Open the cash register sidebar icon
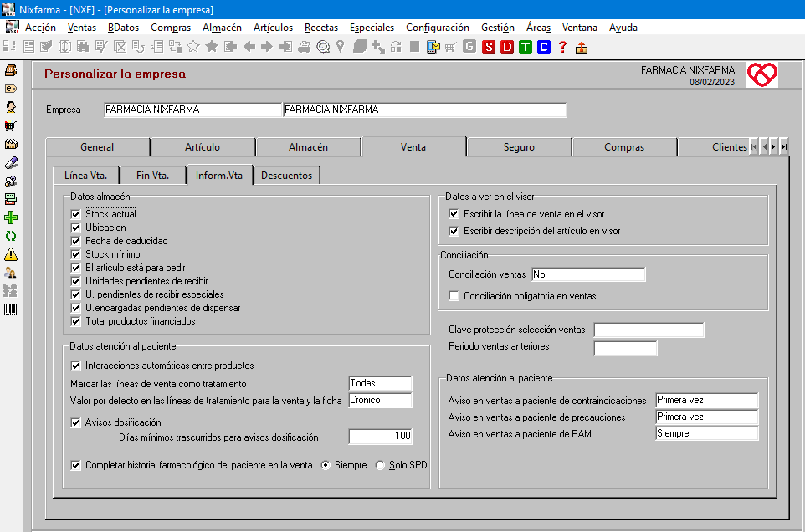 [x=11, y=70]
